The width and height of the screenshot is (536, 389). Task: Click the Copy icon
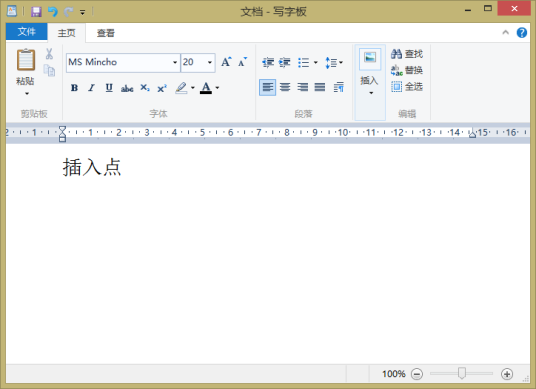pos(49,70)
